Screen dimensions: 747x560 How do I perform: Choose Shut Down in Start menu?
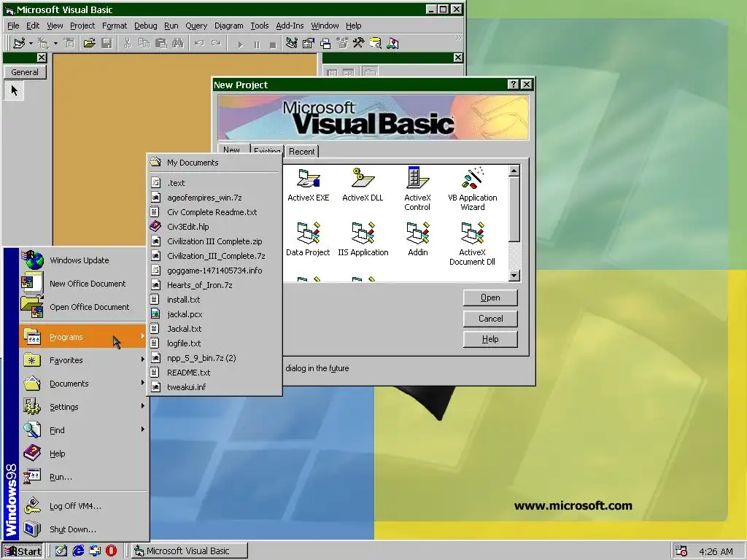(83, 529)
